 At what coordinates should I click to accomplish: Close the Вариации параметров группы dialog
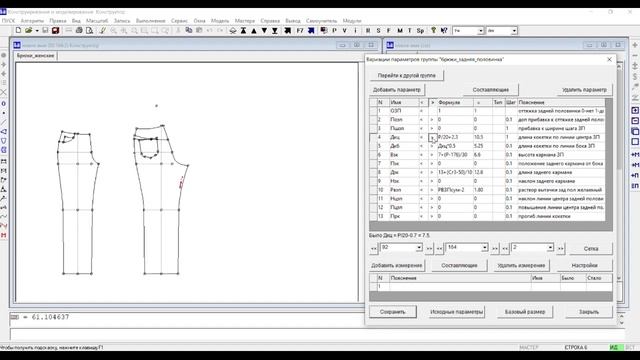click(609, 60)
